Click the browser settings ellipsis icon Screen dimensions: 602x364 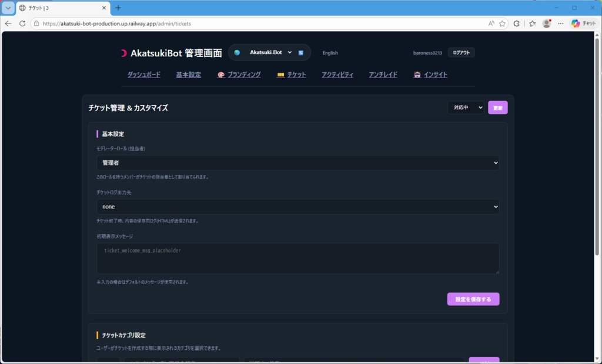[x=560, y=23]
